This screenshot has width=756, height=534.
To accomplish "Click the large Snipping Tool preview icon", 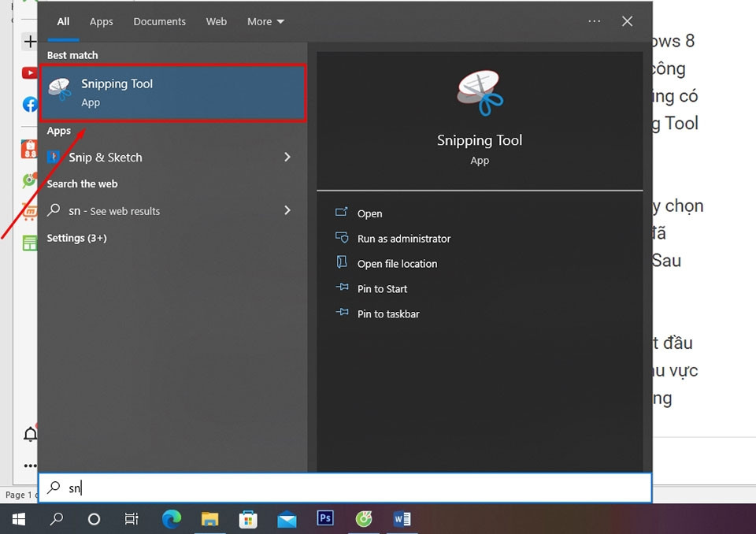I will (x=480, y=93).
